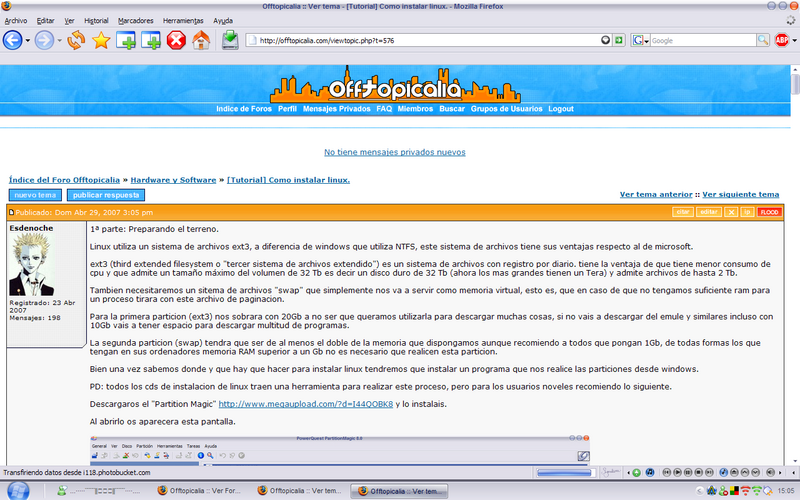This screenshot has height=500, width=800.
Task: Open the Back button history dropdown arrow
Action: click(x=27, y=41)
